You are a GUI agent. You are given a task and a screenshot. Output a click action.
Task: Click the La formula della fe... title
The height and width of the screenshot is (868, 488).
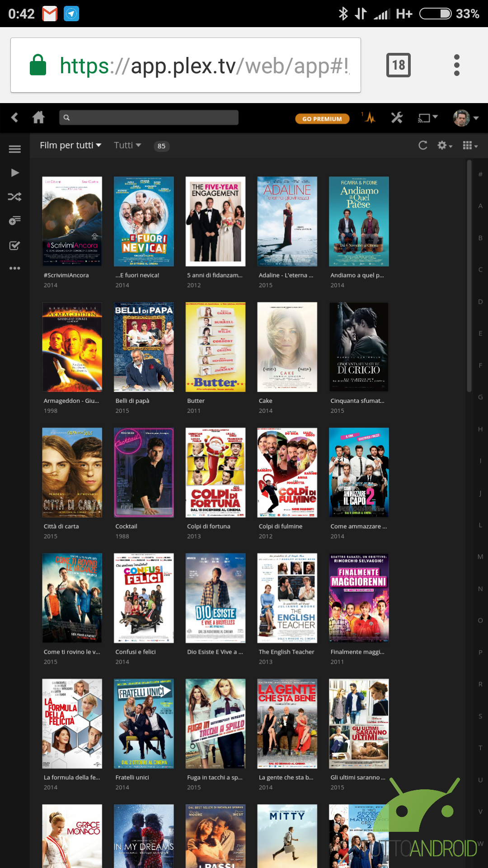(72, 778)
